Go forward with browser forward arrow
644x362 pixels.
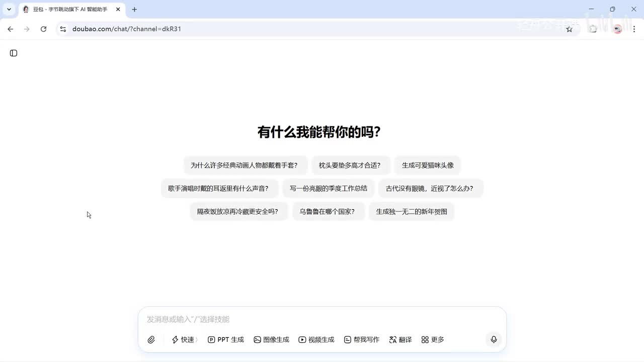click(x=27, y=29)
